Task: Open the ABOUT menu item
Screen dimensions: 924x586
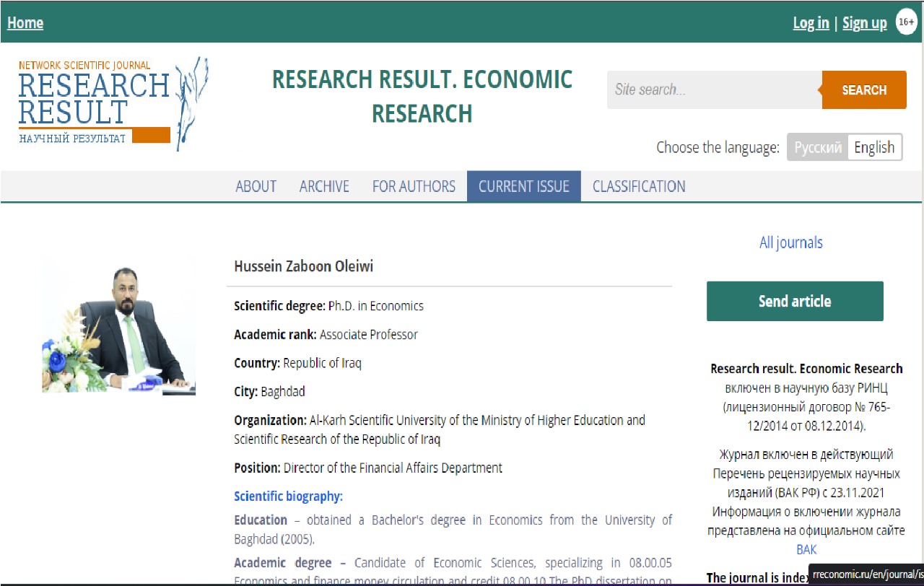Action: pyautogui.click(x=256, y=186)
